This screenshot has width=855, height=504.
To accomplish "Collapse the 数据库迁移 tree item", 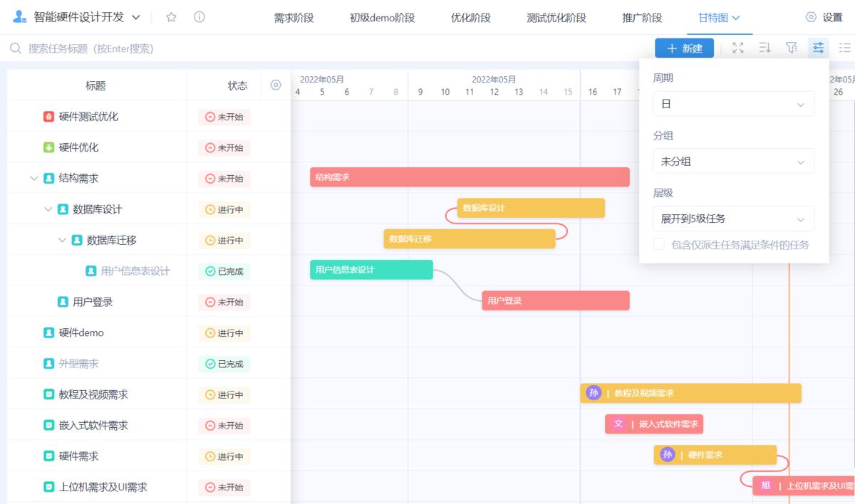I will pyautogui.click(x=63, y=240).
